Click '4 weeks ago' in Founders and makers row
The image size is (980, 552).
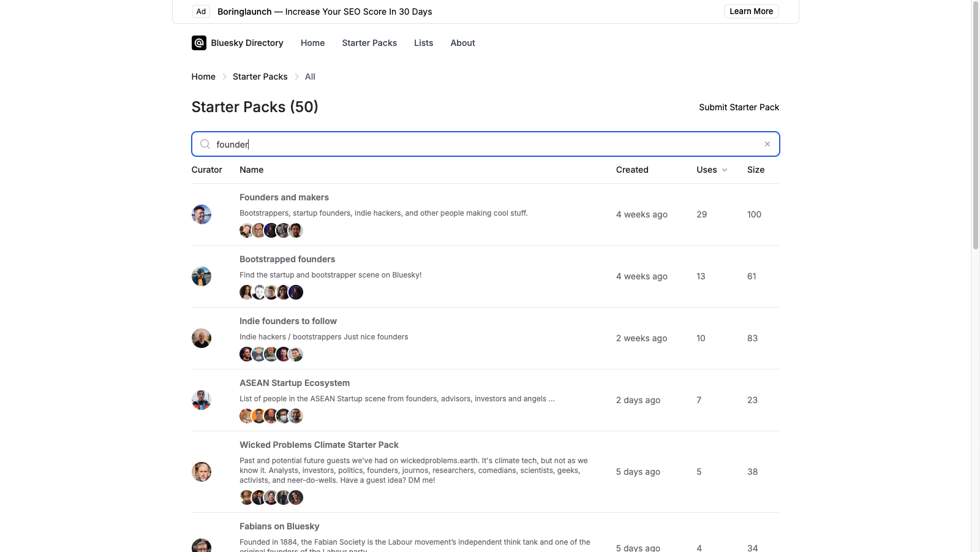click(x=642, y=214)
